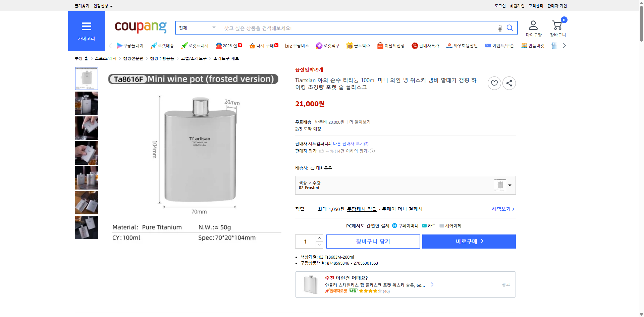
Task: Click the seller rating info icon
Action: click(x=372, y=151)
